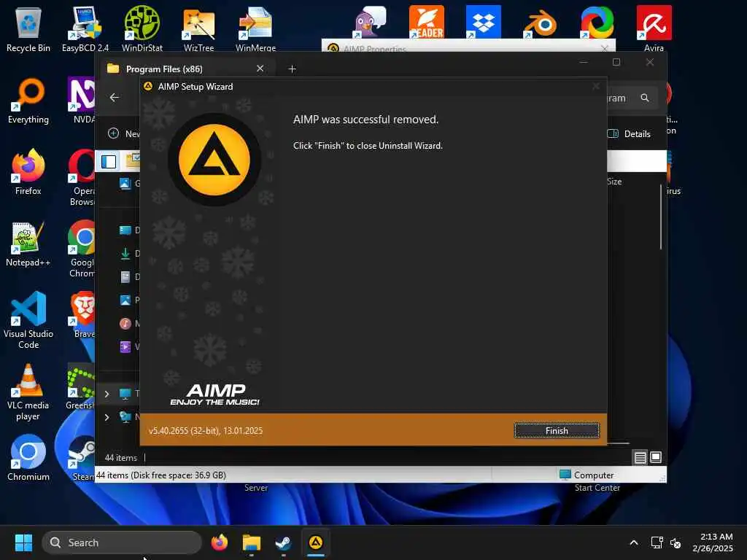Open the clock showing 2:13 AM
This screenshot has height=560, width=747.
[x=713, y=542]
